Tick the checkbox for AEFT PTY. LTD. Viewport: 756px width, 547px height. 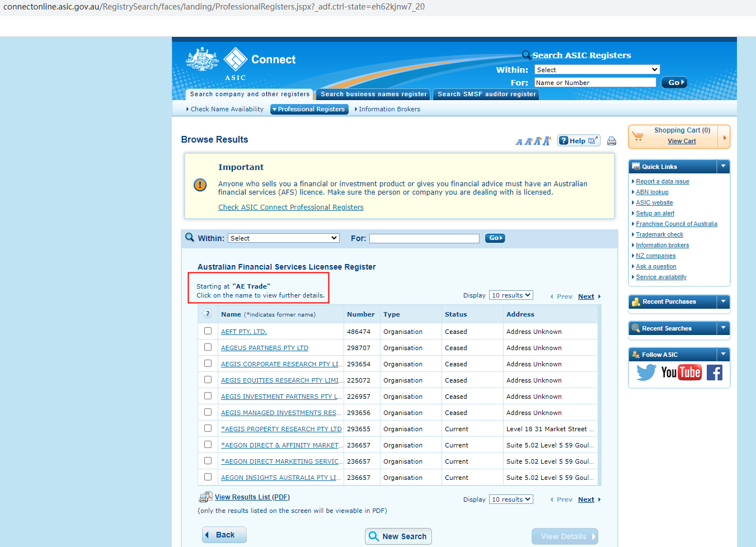point(208,331)
